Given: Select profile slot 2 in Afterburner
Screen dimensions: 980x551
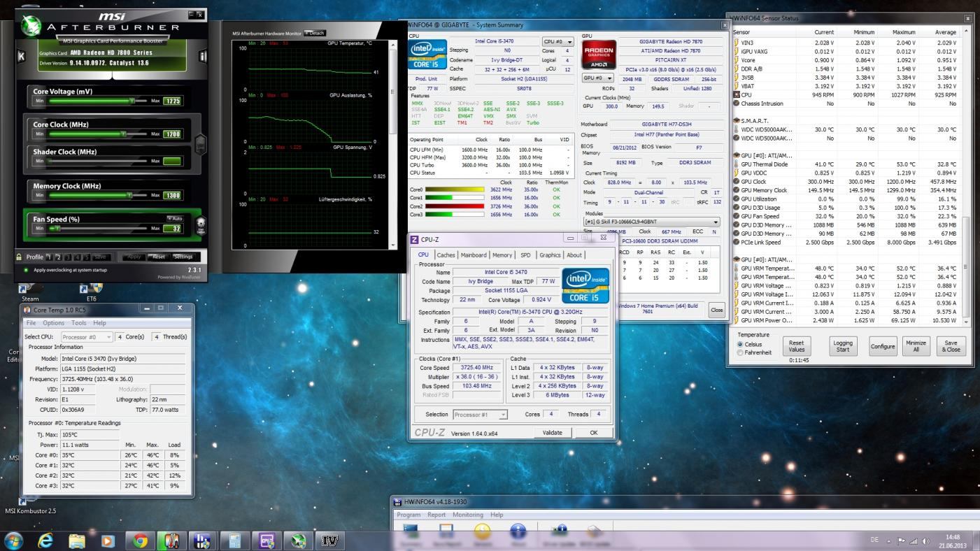Looking at the screenshot, I should point(59,257).
